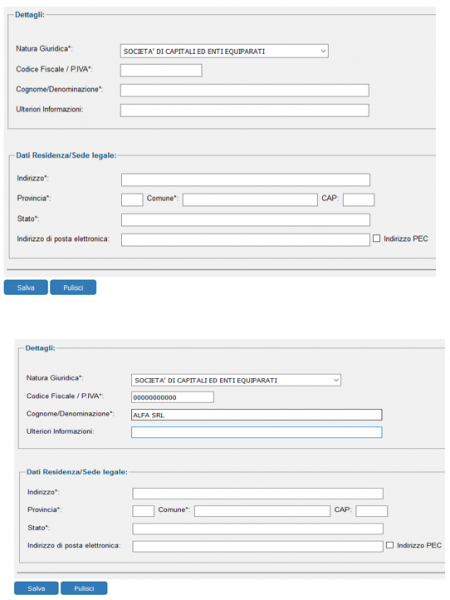Open Natura Giuridica dropdown in lower form
Screen dimensions: 450x600
tap(236, 380)
